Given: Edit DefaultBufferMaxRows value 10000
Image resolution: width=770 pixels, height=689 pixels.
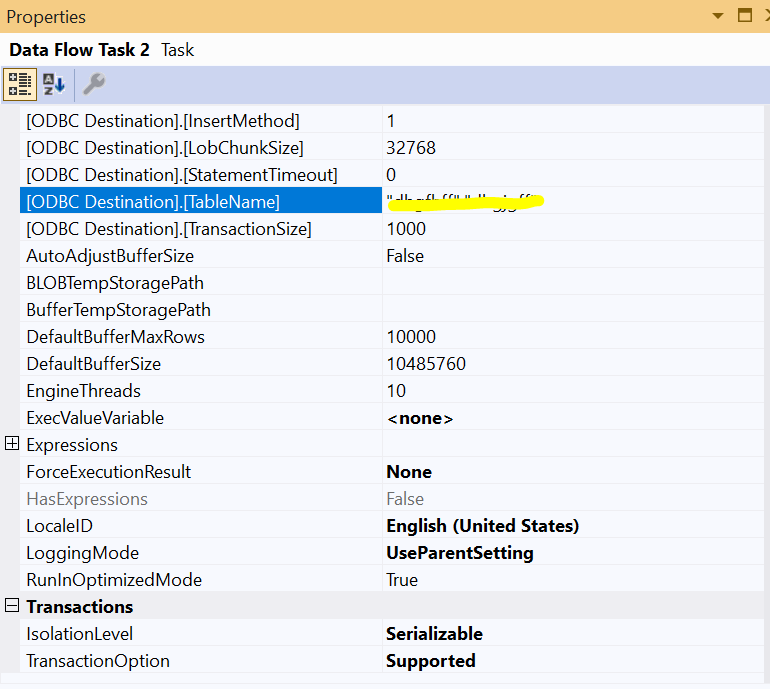Looking at the screenshot, I should (573, 337).
